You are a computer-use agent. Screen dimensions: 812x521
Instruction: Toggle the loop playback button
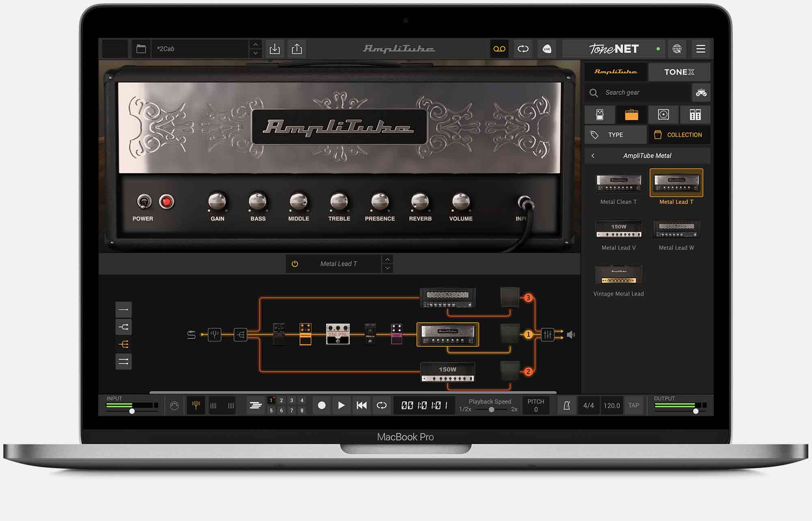[382, 405]
